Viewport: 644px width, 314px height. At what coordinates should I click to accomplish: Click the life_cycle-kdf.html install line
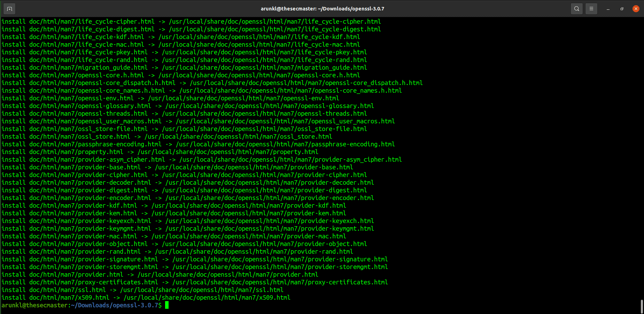pyautogui.click(x=181, y=37)
